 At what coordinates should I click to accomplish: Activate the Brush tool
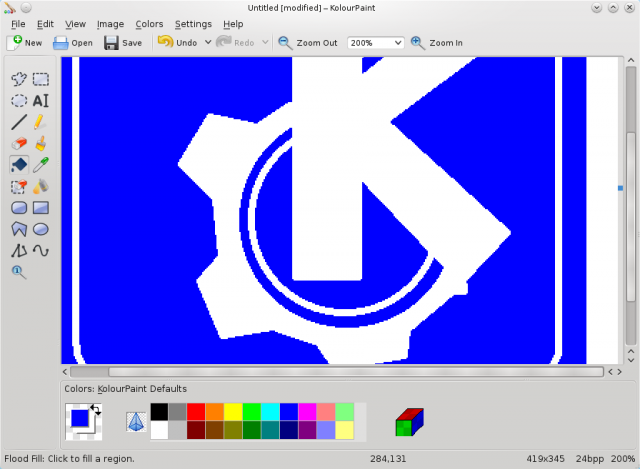41,143
